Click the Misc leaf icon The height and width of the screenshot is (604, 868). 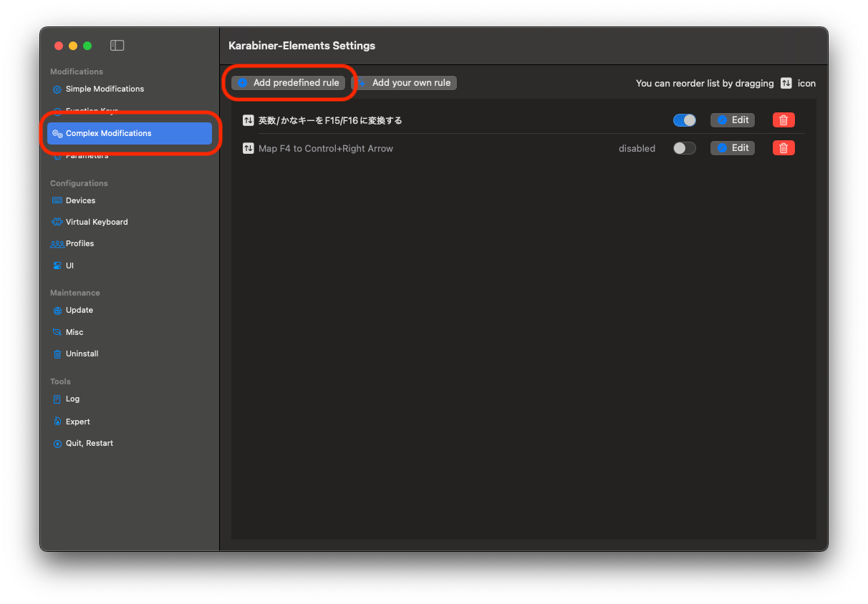tap(57, 332)
